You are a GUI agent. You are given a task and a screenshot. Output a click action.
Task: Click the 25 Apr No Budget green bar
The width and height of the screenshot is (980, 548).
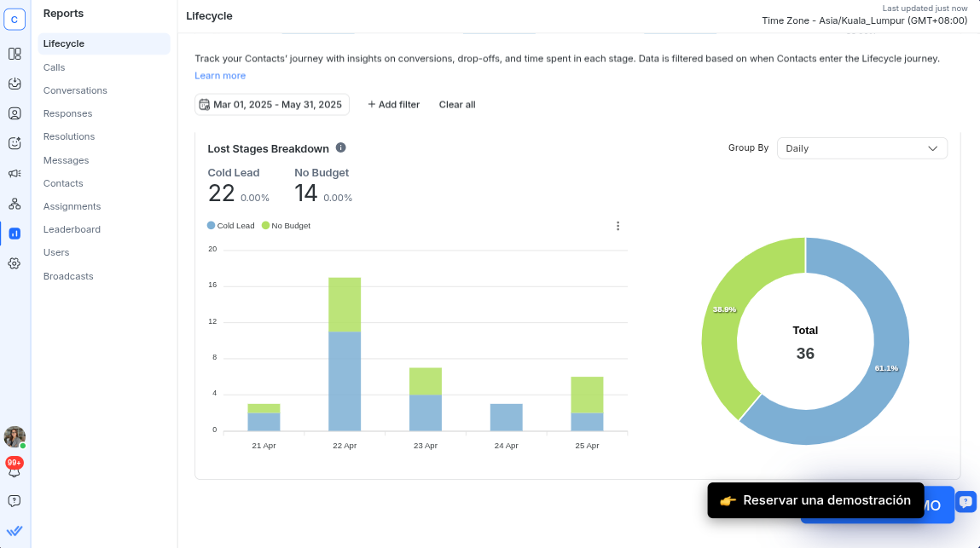tap(587, 395)
